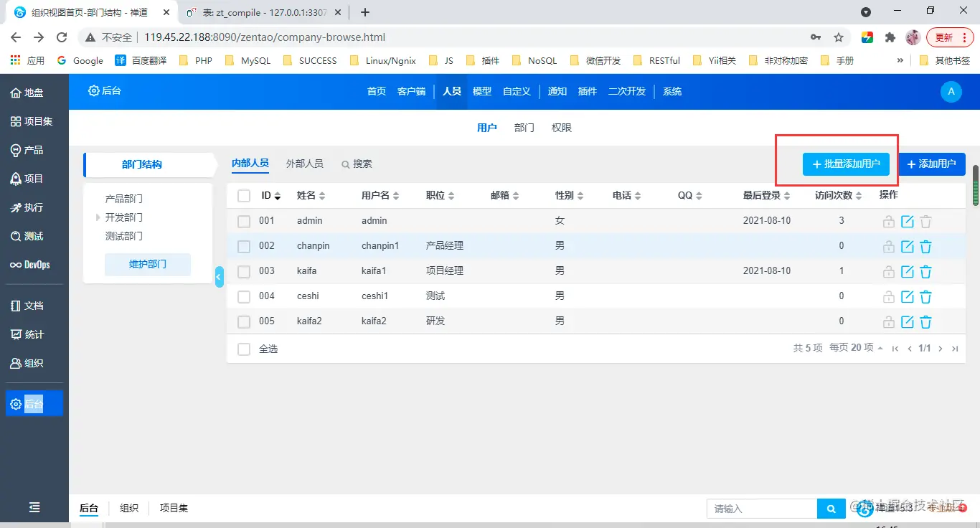Edit user chanpin with the edit icon
This screenshot has height=528, width=980.
pyautogui.click(x=908, y=247)
